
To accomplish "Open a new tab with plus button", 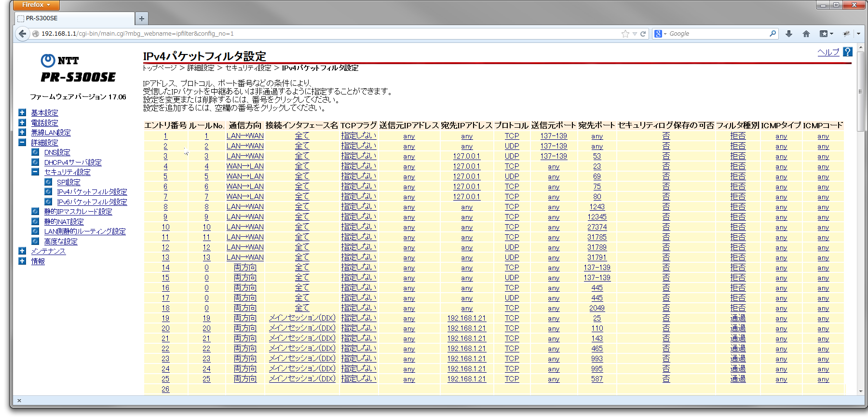I will (x=142, y=19).
